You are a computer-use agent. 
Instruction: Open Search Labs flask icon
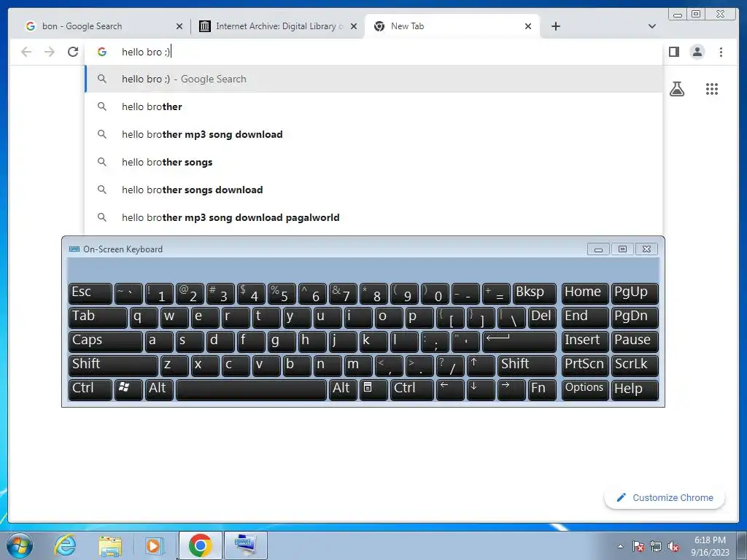tap(676, 88)
